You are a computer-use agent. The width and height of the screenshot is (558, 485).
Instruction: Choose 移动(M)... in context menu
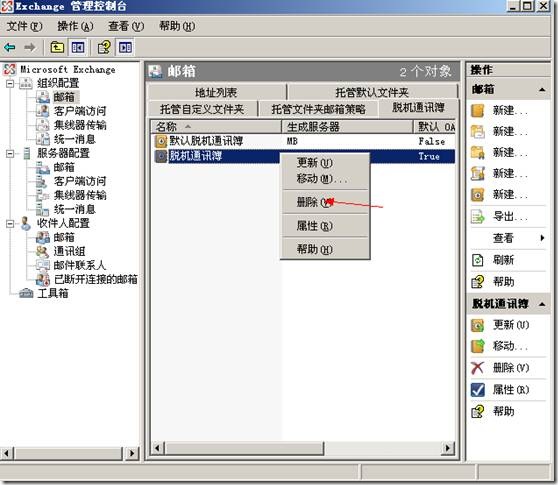point(325,179)
